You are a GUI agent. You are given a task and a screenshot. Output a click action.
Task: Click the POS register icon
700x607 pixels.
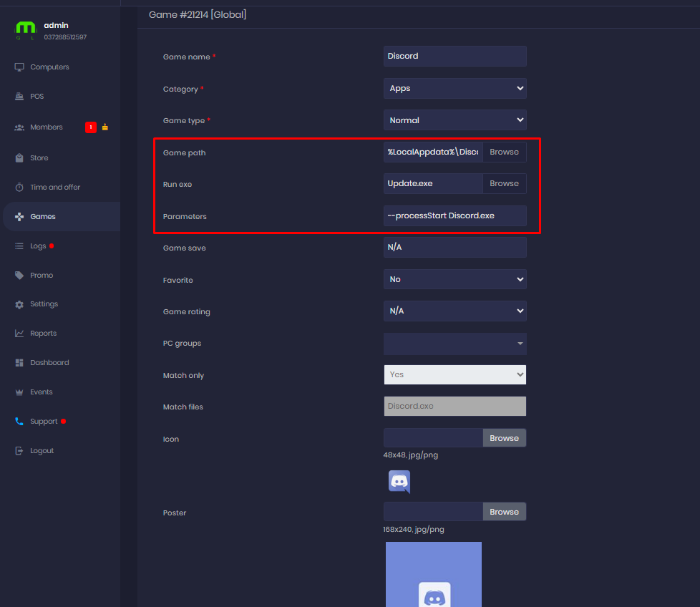(19, 97)
